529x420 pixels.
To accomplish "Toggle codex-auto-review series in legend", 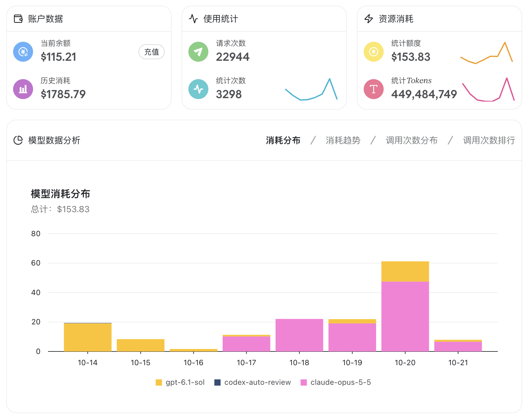I will [253, 382].
